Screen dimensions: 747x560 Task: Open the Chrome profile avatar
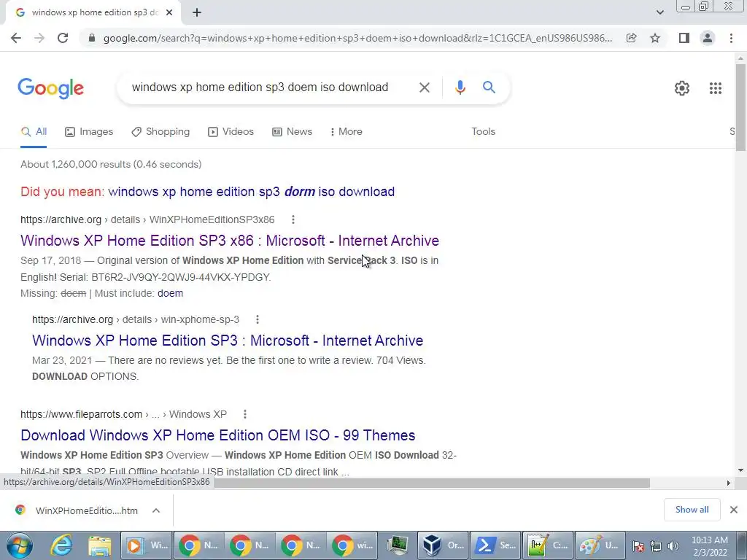[708, 38]
